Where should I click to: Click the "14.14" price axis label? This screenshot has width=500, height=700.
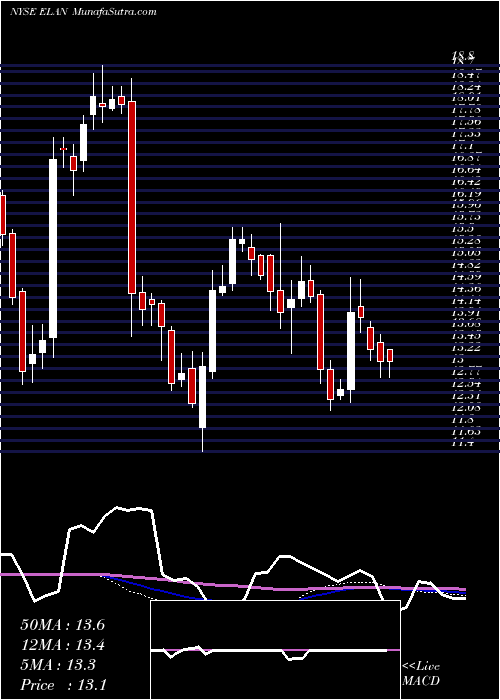click(466, 300)
